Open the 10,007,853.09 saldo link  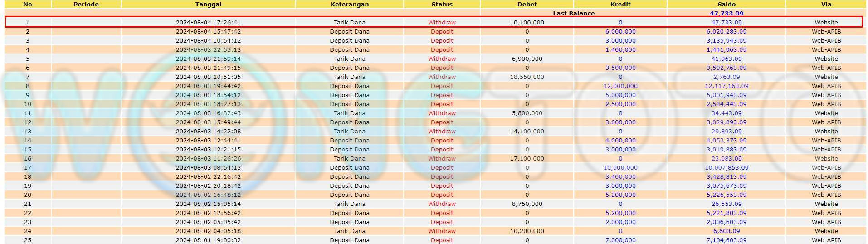(x=727, y=168)
